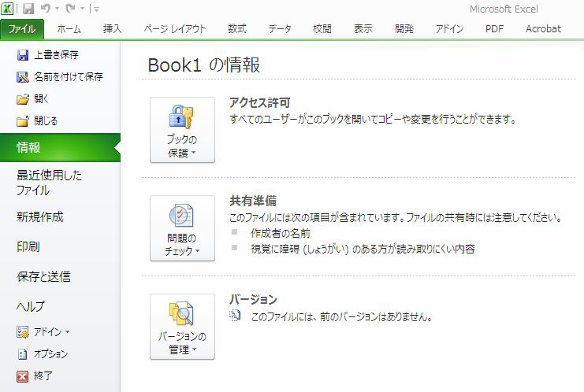Viewport: 584px width, 392px height.
Task: Select the 情報 (Info) sidebar tab
Action: click(x=60, y=148)
